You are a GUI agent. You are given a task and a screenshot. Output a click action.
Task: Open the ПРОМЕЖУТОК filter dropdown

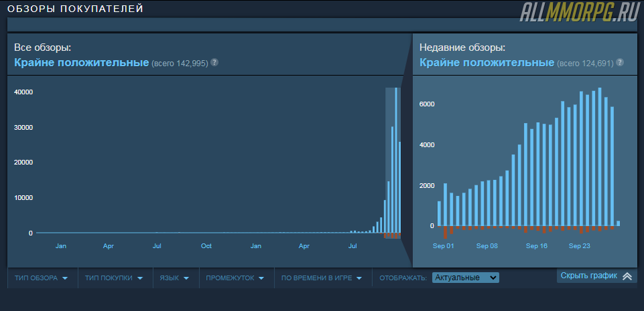(236, 278)
